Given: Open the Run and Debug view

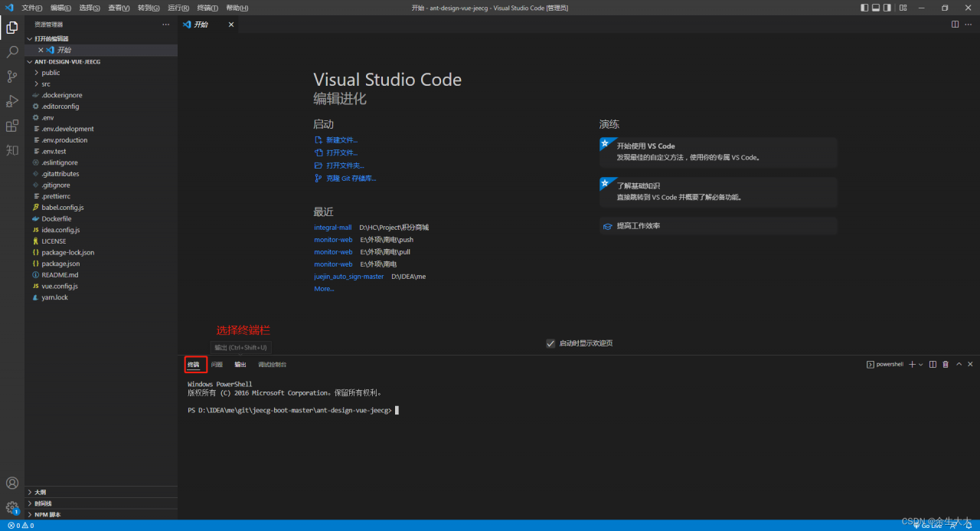Looking at the screenshot, I should pos(12,101).
